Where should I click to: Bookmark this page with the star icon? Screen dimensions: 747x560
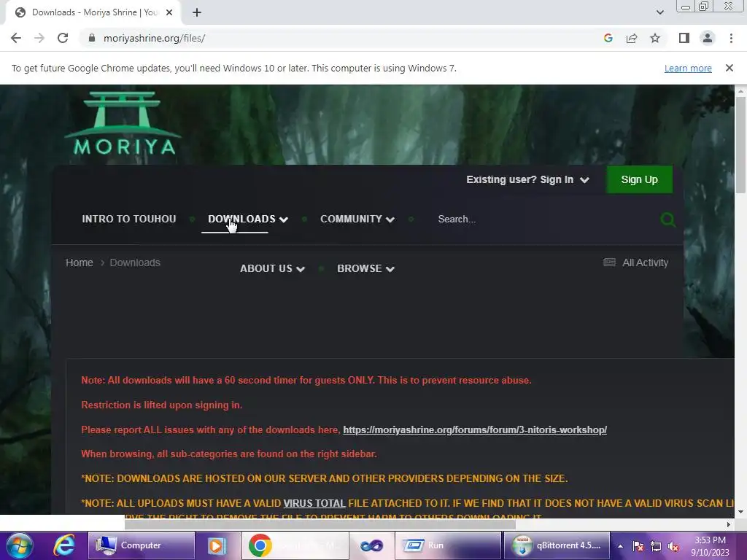click(655, 38)
